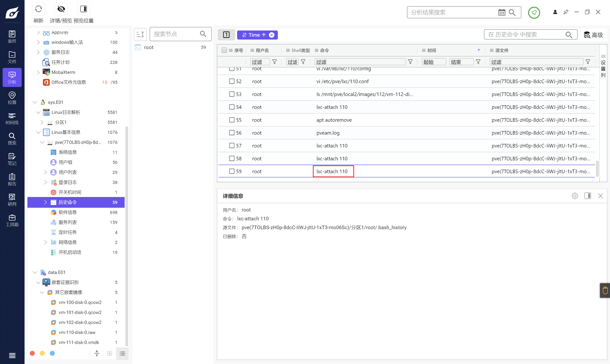Click the red color tag dot
The image size is (610, 364).
[32, 353]
